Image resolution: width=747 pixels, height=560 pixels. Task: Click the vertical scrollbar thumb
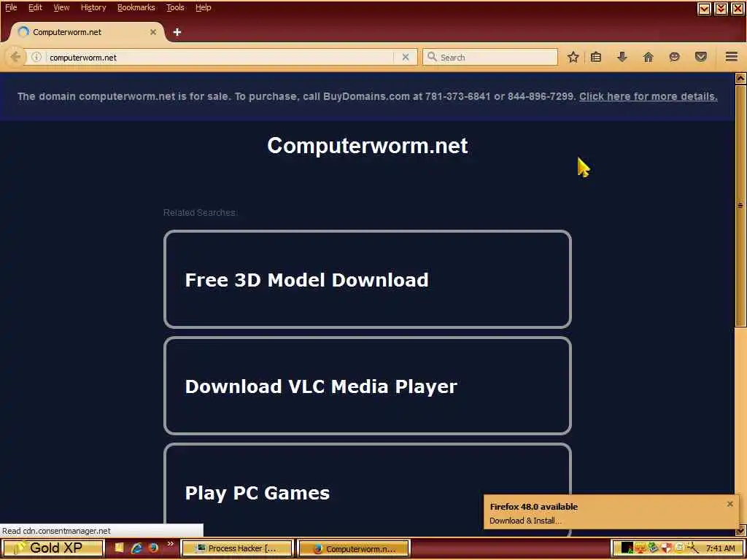point(740,205)
